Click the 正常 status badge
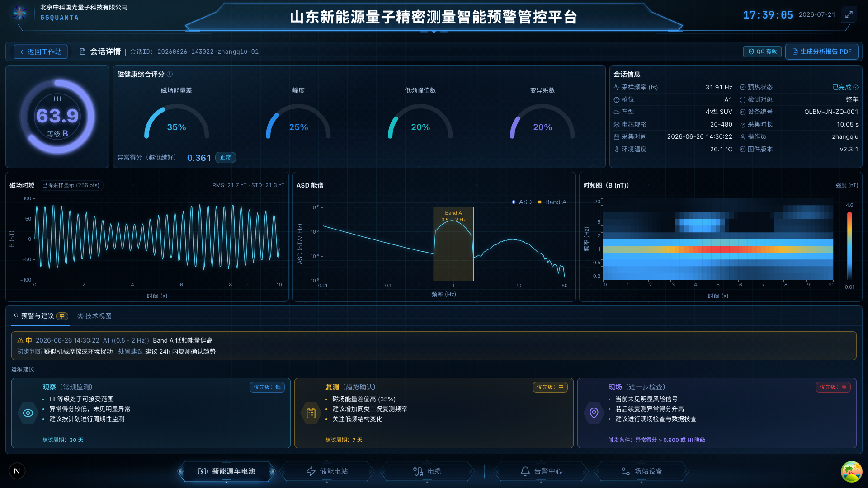This screenshot has width=868, height=488. tap(225, 157)
